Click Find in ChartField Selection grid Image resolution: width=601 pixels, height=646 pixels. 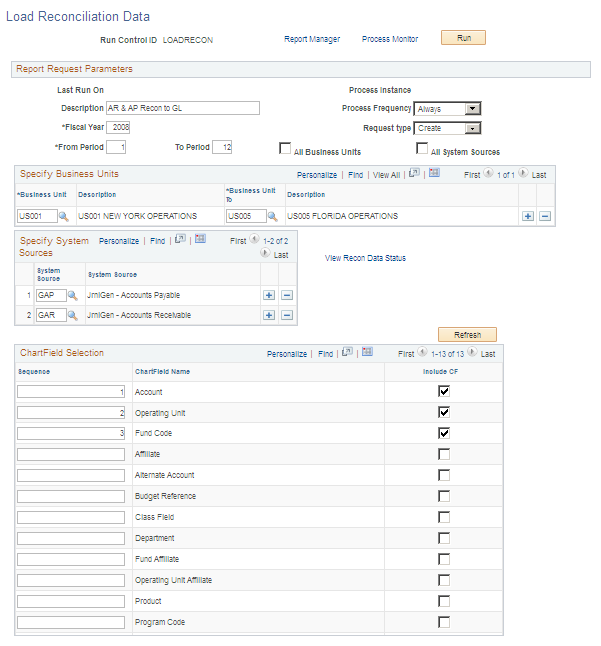coord(325,354)
